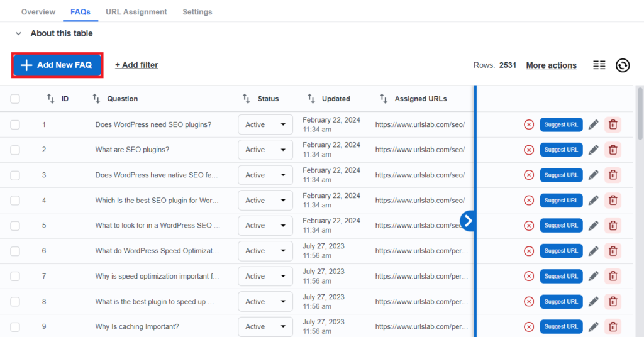644x337 pixels.
Task: Click pencil icon in row 9
Action: (x=593, y=327)
